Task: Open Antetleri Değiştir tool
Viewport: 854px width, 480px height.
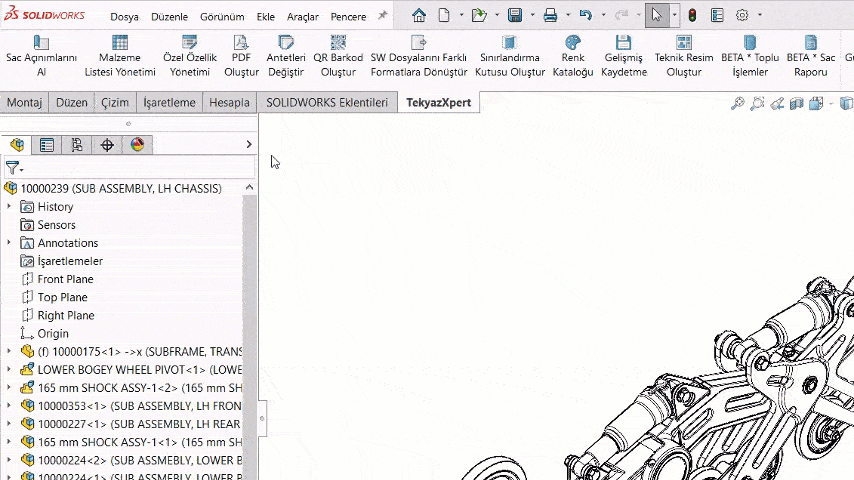Action: (286, 56)
